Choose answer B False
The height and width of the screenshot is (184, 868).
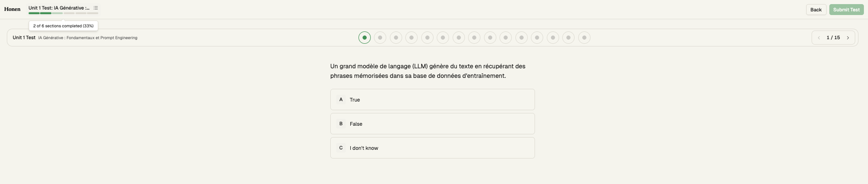pos(432,123)
